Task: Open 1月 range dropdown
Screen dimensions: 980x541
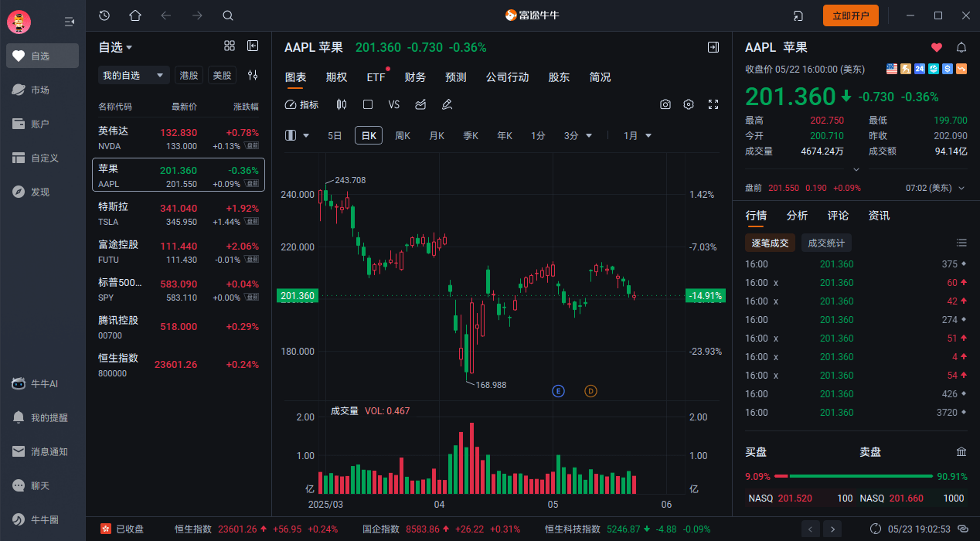Action: pos(638,135)
